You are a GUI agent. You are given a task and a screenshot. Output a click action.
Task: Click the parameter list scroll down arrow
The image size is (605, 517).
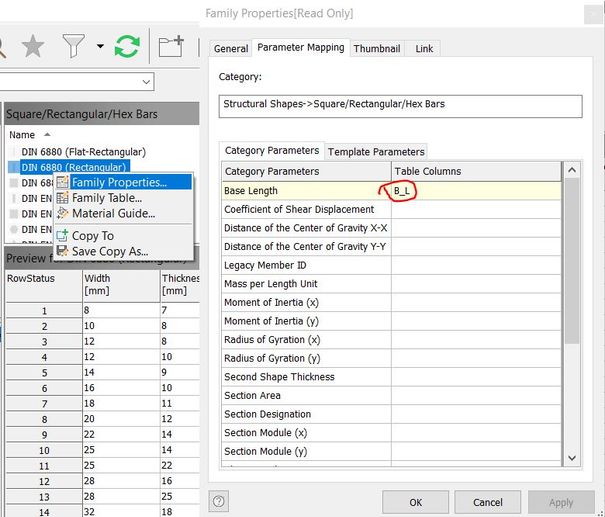click(572, 458)
